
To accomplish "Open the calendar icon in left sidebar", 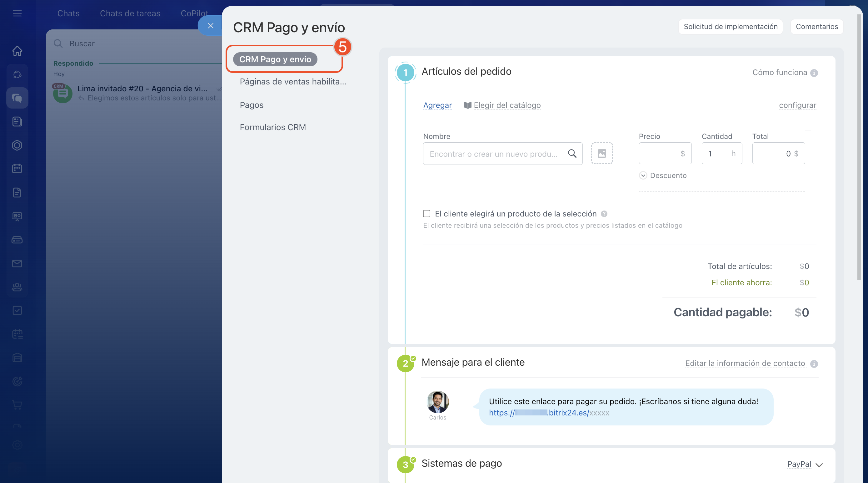I will (x=17, y=169).
